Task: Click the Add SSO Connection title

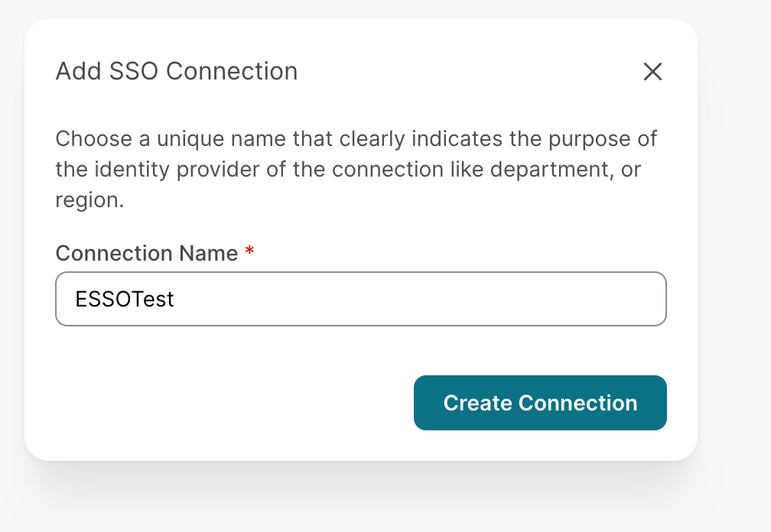Action: pos(177,71)
